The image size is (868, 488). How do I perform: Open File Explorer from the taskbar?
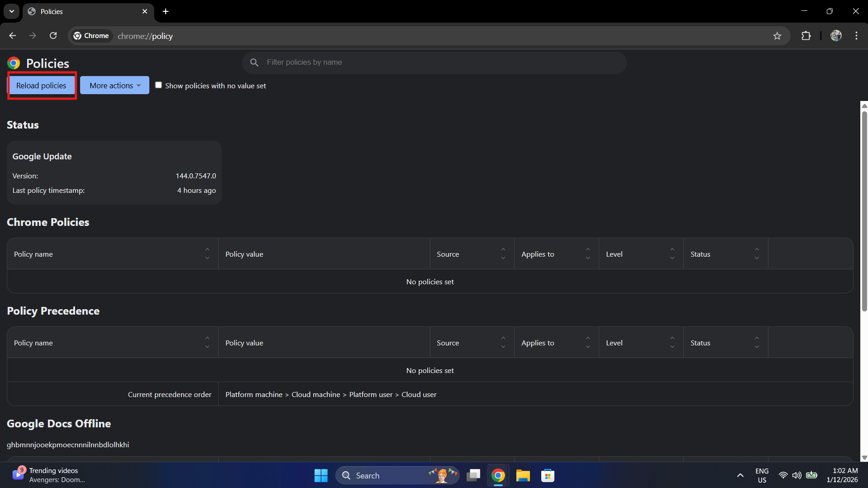[x=523, y=476]
